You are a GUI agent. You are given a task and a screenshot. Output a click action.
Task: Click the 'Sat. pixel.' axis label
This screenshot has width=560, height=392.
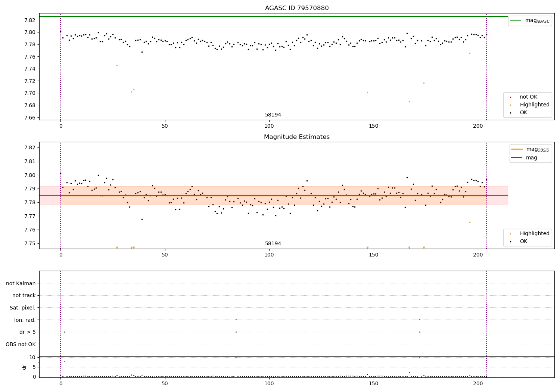[23, 308]
